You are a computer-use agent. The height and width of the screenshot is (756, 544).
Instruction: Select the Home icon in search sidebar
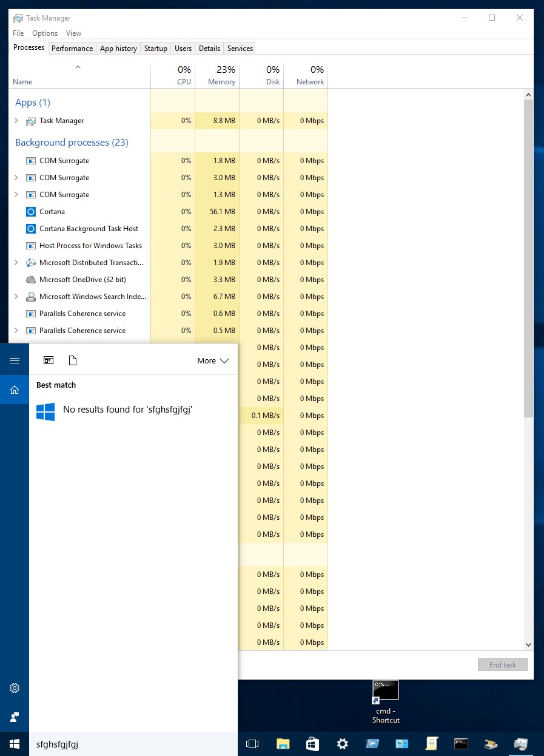coord(15,390)
